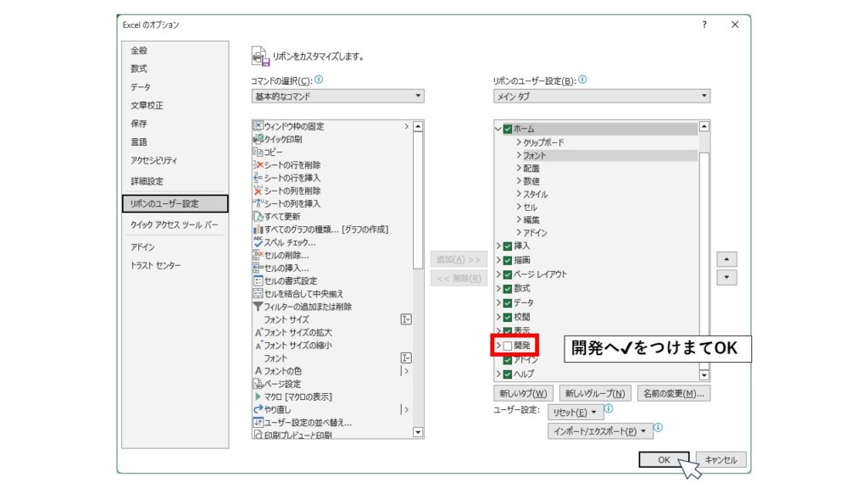The width and height of the screenshot is (868, 488).
Task: Click the 新しいタブ button
Action: pos(523,393)
